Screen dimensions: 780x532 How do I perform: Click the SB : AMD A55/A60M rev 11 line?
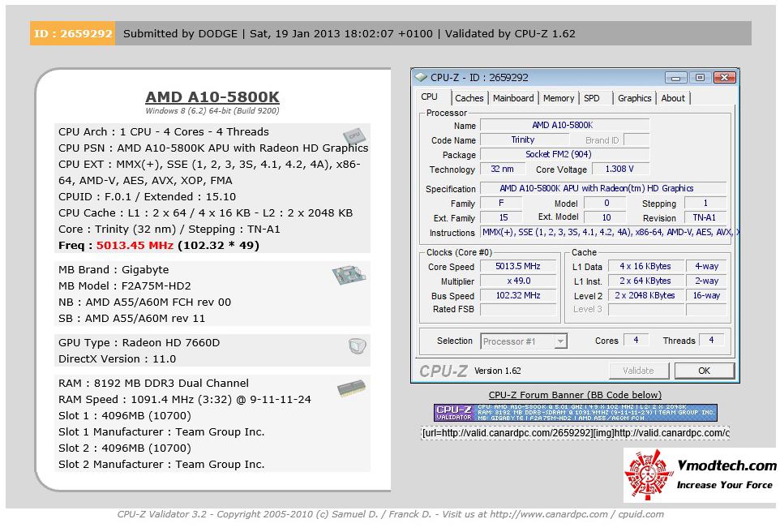tap(131, 318)
